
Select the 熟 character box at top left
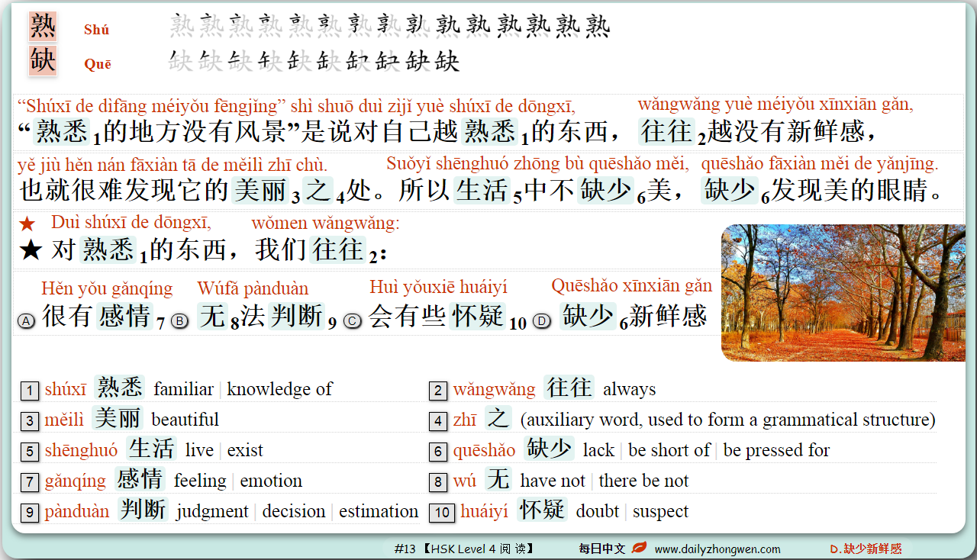pos(42,25)
